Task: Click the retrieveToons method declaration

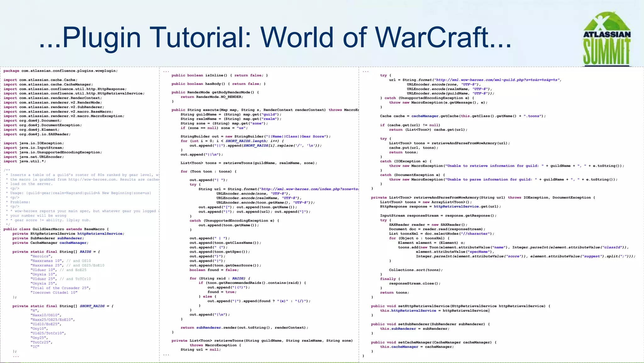Action: click(262, 341)
